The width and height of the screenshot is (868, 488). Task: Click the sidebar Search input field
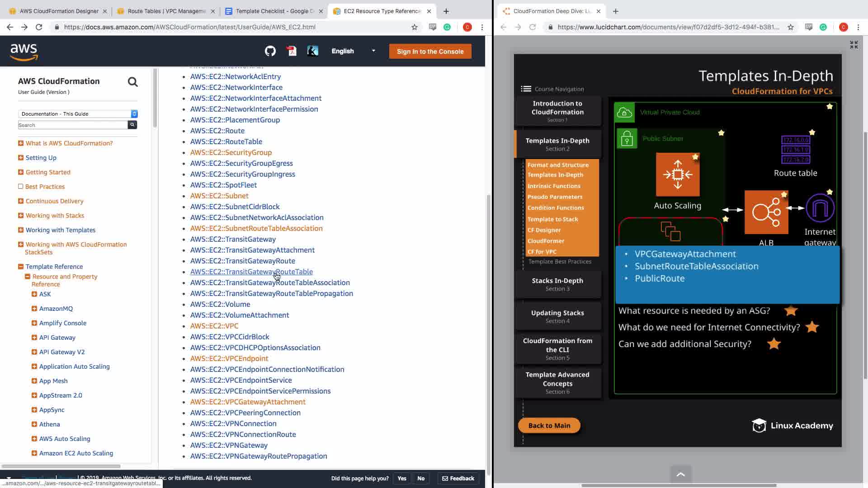click(72, 125)
